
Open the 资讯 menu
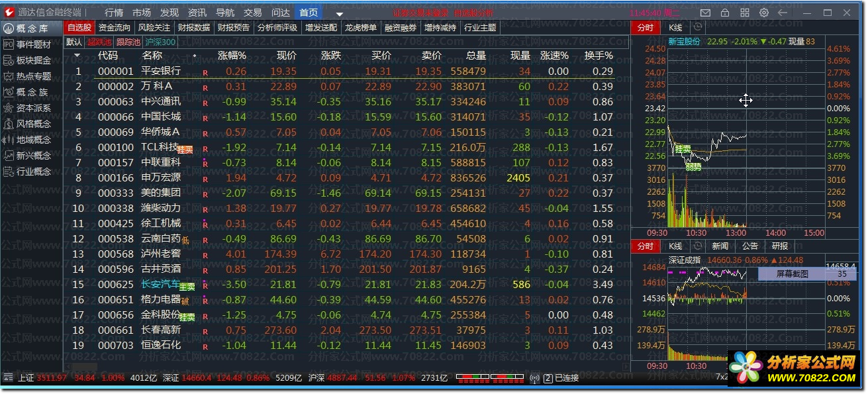tap(197, 13)
